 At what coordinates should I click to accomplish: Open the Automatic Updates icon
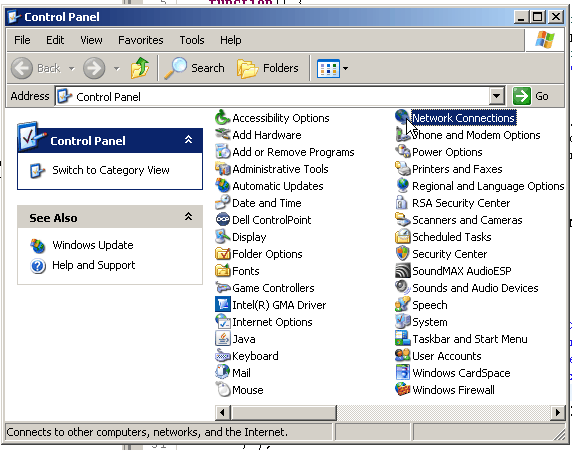coord(222,186)
